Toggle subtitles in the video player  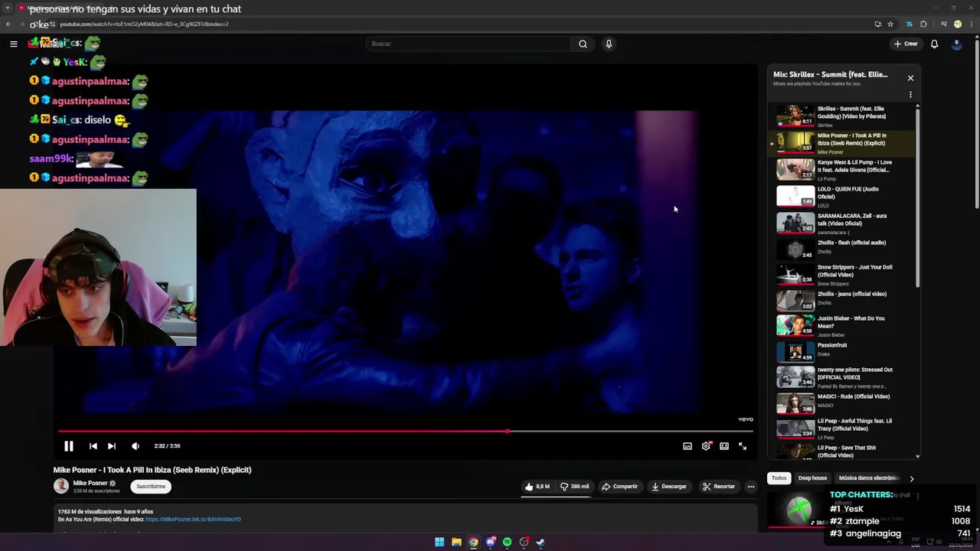pos(688,446)
